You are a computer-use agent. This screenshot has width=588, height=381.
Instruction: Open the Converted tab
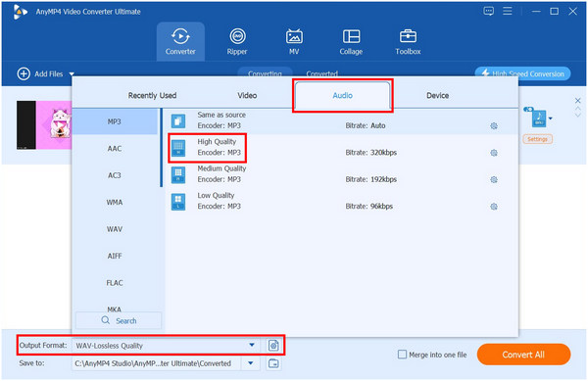[x=321, y=73]
